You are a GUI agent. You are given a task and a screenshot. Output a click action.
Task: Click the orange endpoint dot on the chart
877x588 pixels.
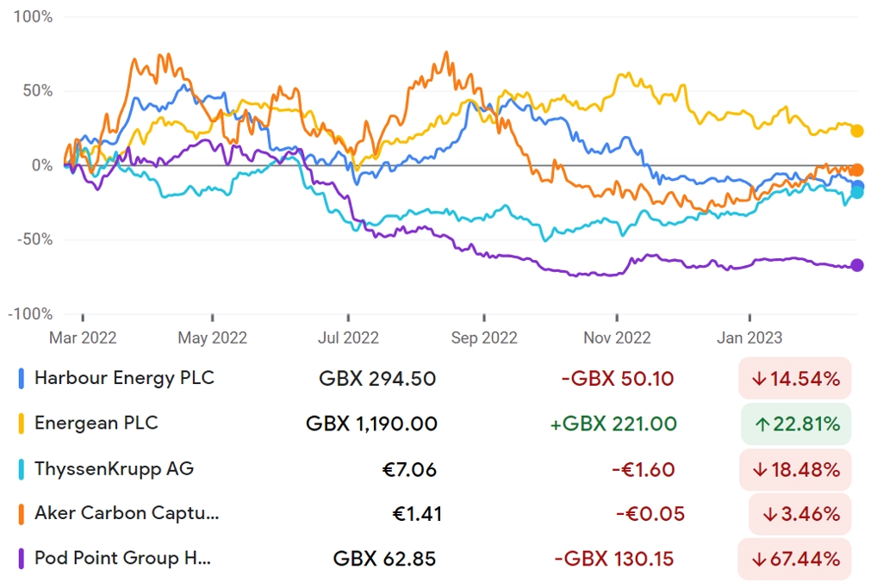[857, 170]
